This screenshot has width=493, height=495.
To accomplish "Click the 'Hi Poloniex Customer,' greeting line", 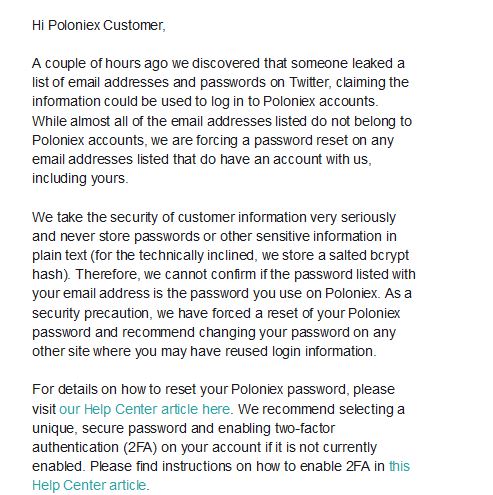I will [x=99, y=25].
